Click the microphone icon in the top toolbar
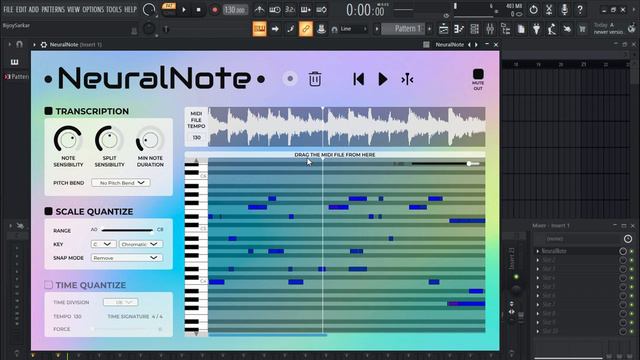 (x=564, y=9)
